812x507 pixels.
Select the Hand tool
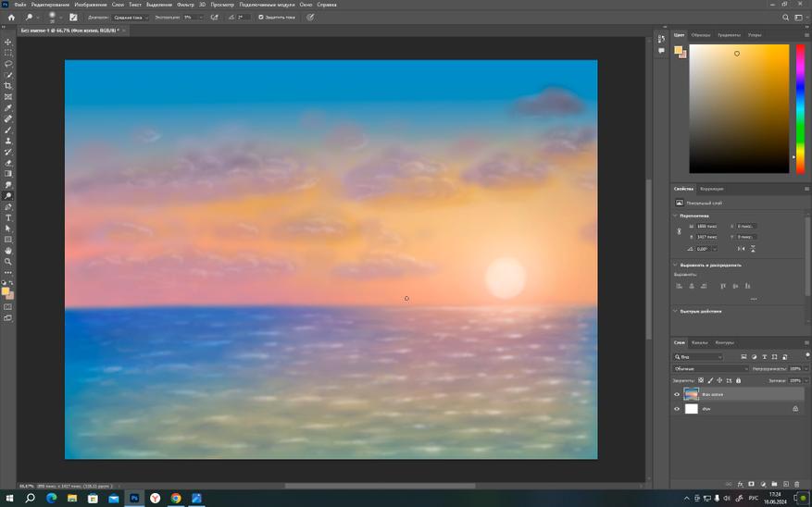8,251
